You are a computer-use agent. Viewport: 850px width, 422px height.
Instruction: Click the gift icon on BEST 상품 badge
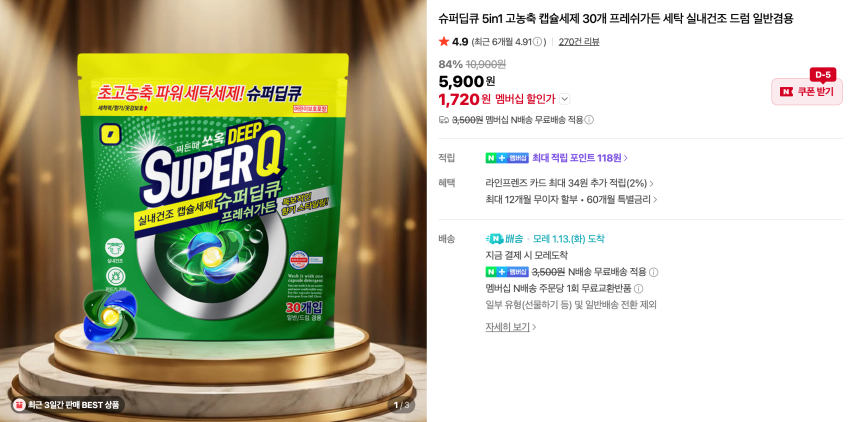20,405
